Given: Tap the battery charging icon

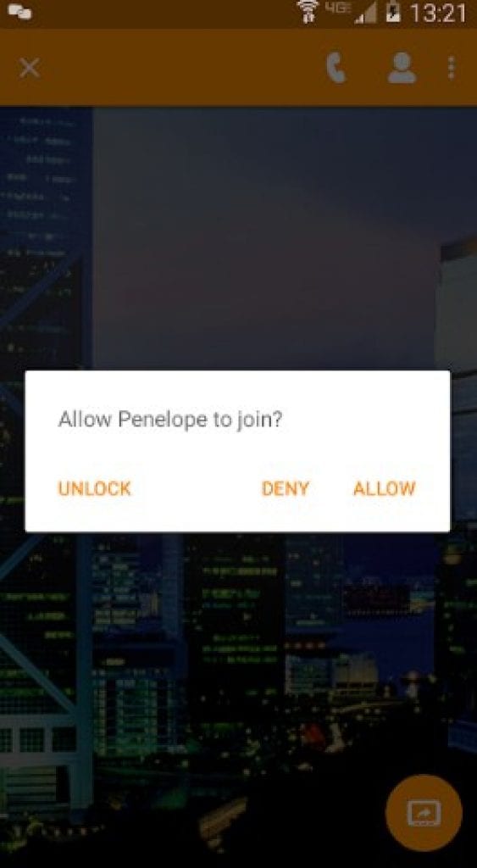Looking at the screenshot, I should point(393,12).
